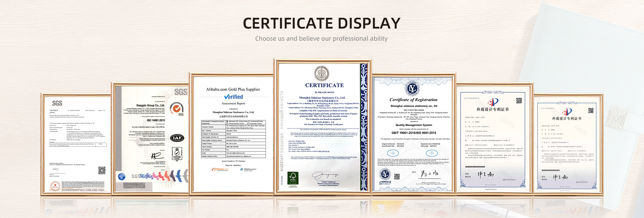The height and width of the screenshot is (218, 644).
Task: Click the 'Choose us and believe' subtitle
Action: [321, 39]
